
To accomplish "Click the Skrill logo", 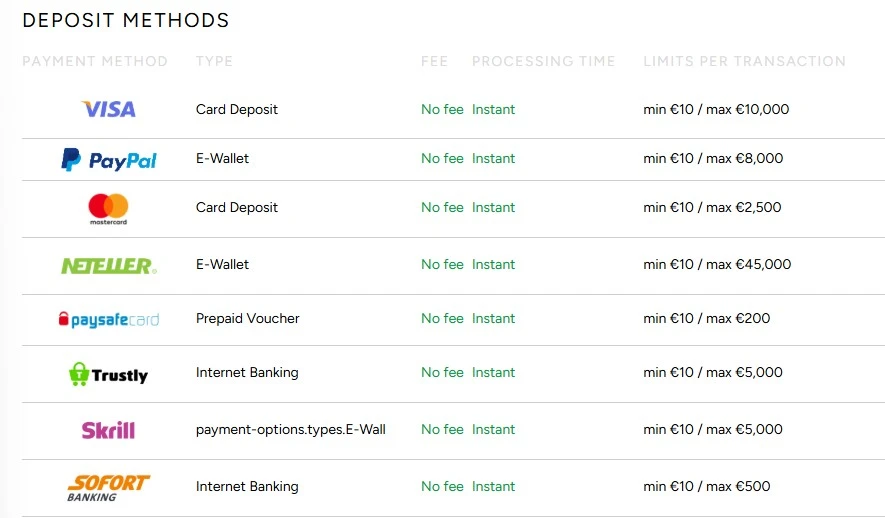I will [108, 430].
